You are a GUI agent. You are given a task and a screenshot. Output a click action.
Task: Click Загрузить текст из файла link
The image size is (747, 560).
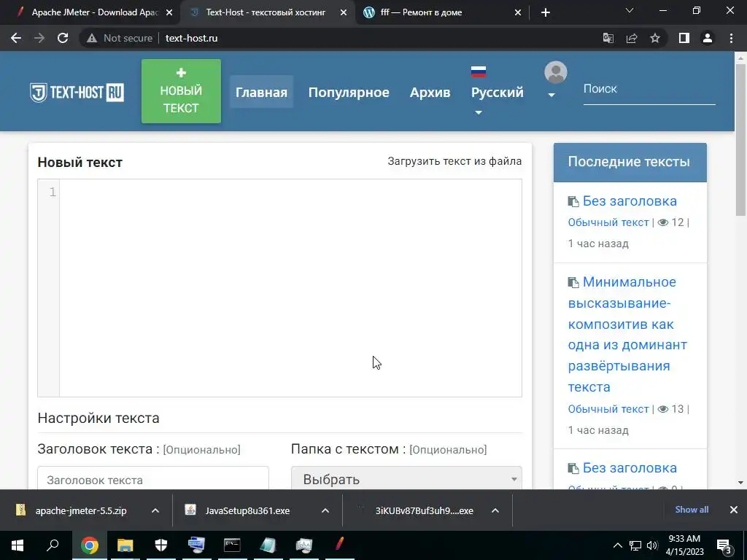(454, 161)
